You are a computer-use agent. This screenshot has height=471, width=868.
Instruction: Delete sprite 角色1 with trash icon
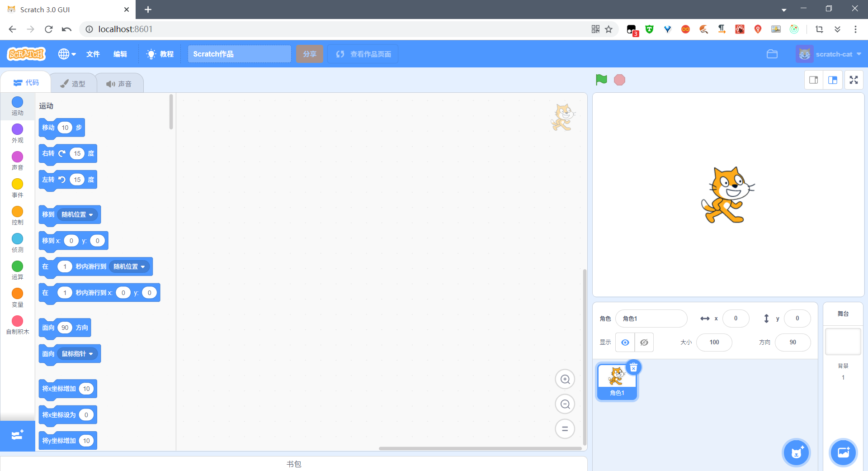634,367
